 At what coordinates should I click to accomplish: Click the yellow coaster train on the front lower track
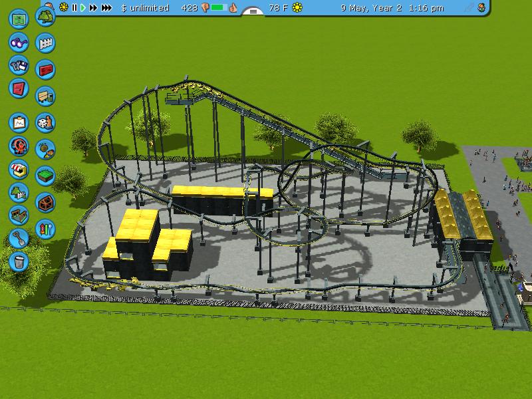(x=105, y=285)
